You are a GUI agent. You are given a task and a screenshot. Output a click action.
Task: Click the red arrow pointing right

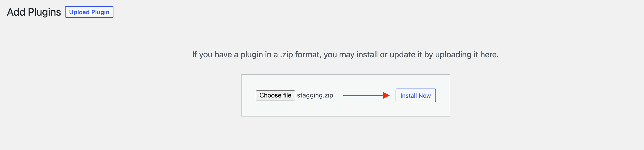tap(366, 95)
